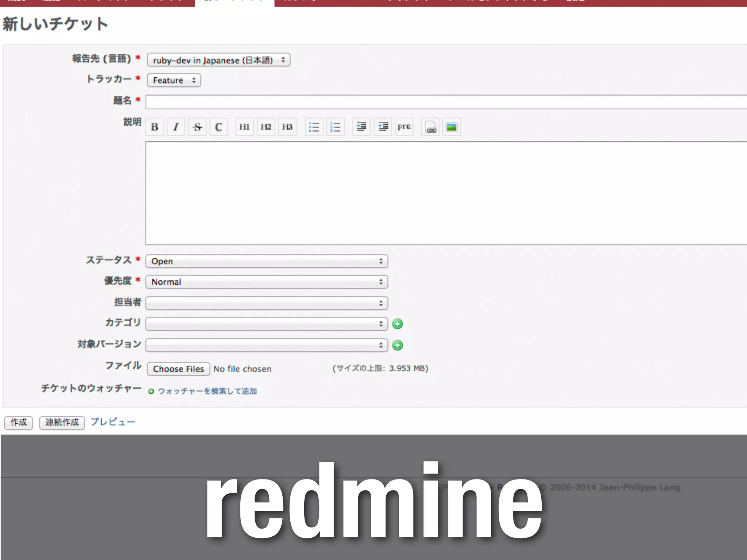Insert inline code with C button
Viewport: 747px width, 560px height.
pyautogui.click(x=219, y=127)
